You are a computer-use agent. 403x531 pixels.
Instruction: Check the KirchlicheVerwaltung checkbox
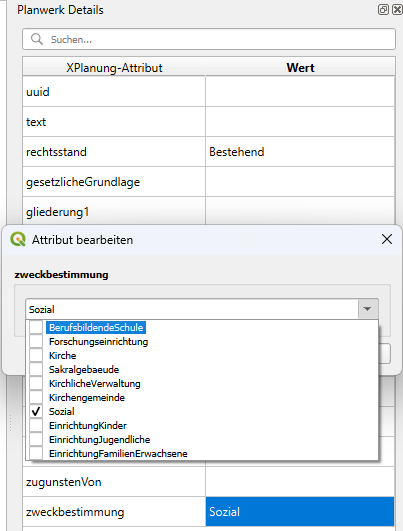click(x=36, y=383)
